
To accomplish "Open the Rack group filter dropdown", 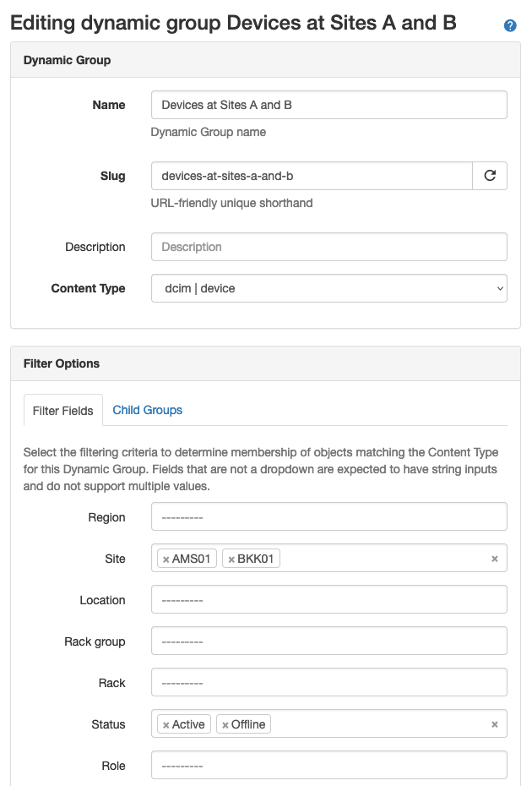I will pyautogui.click(x=328, y=641).
